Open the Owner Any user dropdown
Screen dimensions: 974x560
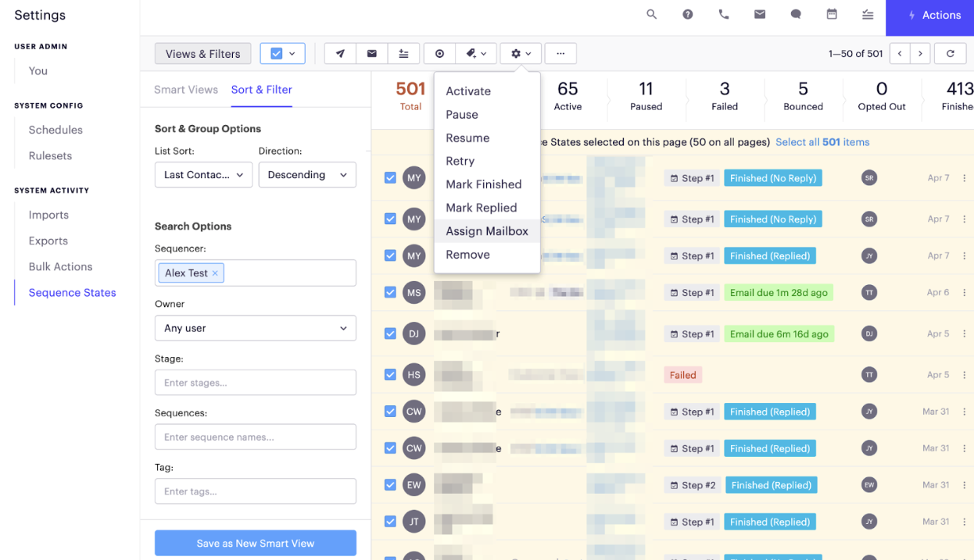(x=256, y=328)
